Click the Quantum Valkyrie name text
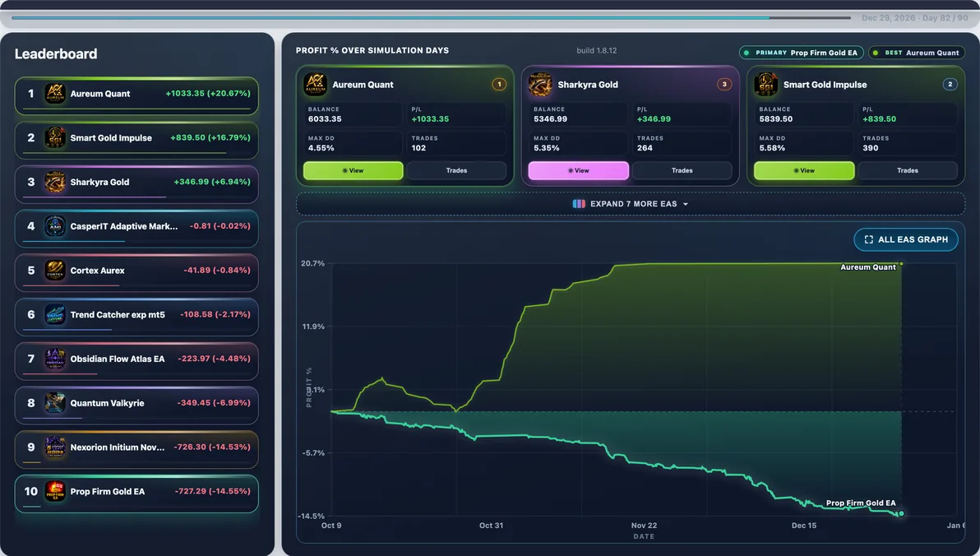980x556 pixels. click(x=107, y=403)
